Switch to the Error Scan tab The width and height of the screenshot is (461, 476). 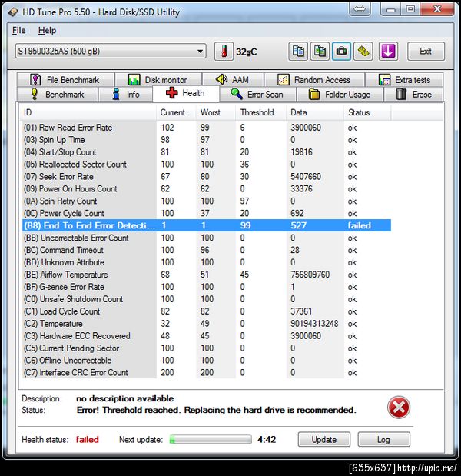(258, 94)
